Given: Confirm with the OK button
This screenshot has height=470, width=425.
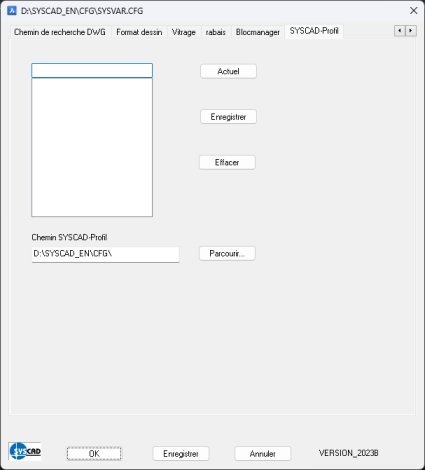Looking at the screenshot, I should pyautogui.click(x=94, y=454).
